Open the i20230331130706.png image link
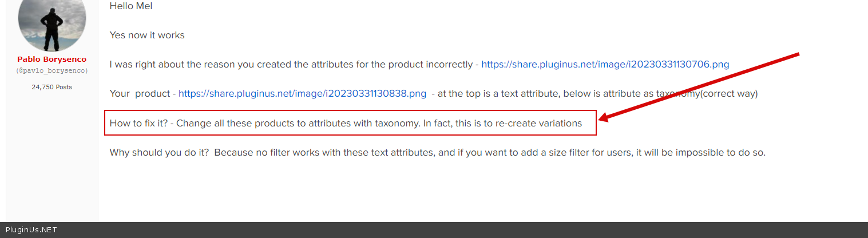Image resolution: width=868 pixels, height=238 pixels. point(605,64)
